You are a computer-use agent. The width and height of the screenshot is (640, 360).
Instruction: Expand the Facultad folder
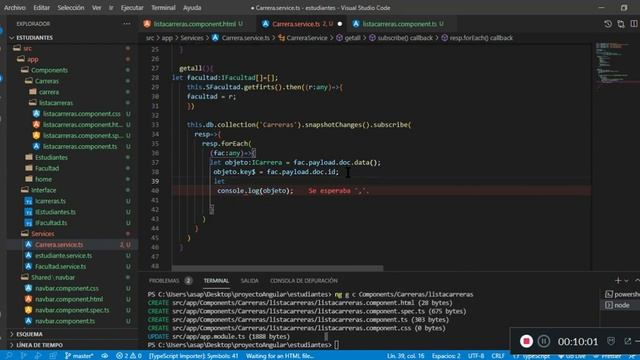(x=47, y=168)
